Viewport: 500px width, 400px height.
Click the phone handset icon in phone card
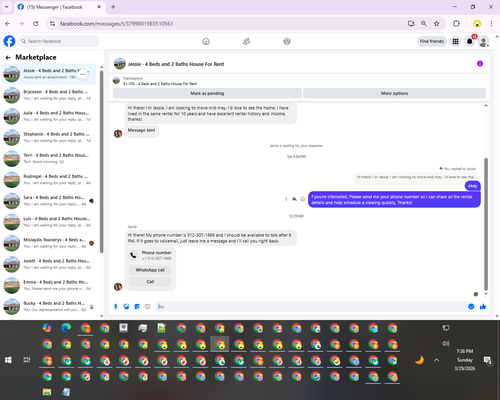tap(133, 255)
